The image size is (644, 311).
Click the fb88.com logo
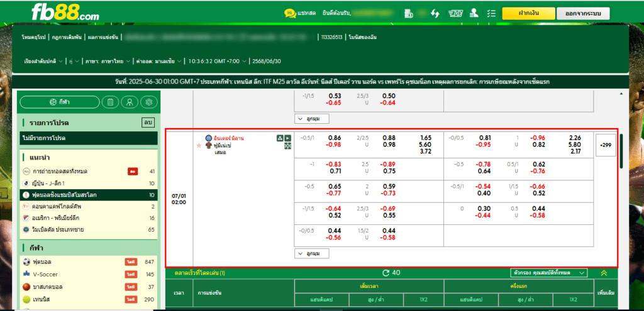(65, 13)
